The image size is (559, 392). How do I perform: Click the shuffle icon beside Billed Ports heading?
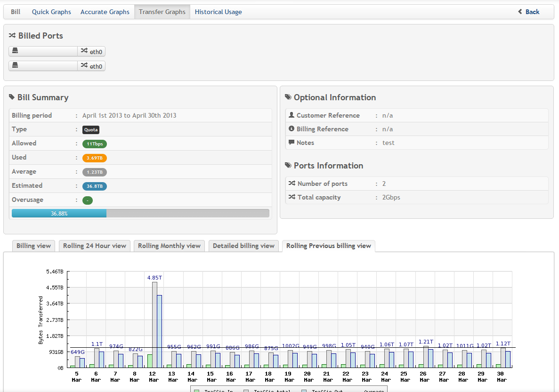[12, 36]
